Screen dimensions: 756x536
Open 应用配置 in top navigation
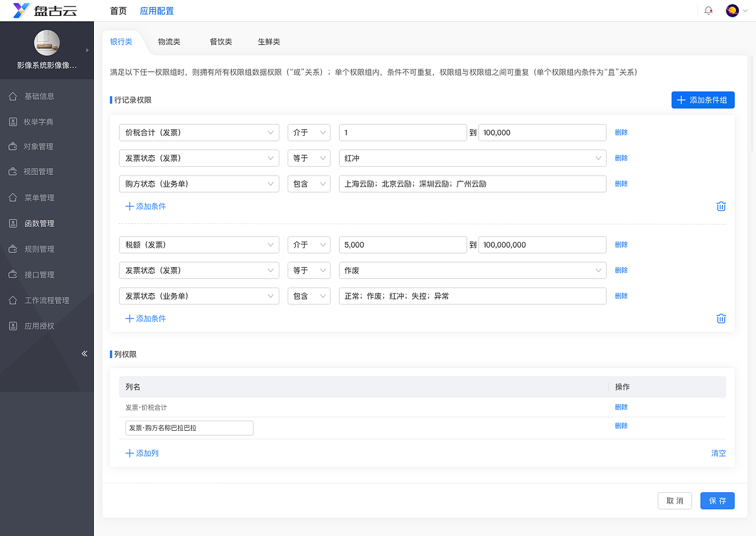click(x=157, y=11)
